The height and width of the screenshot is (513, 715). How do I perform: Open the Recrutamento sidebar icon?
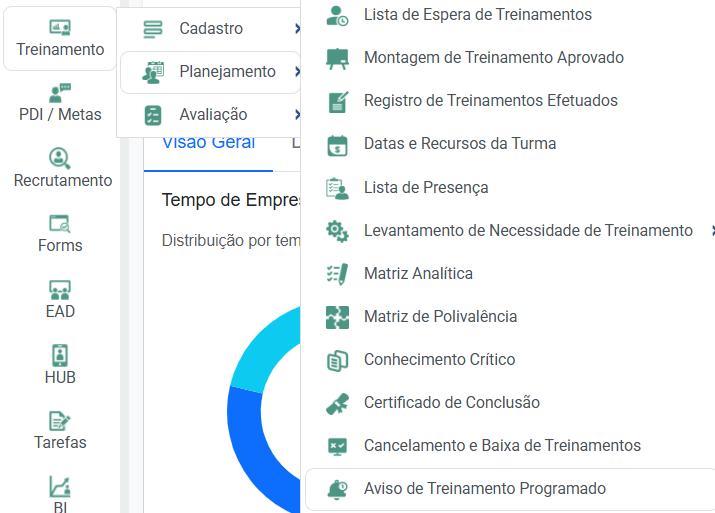coord(60,159)
